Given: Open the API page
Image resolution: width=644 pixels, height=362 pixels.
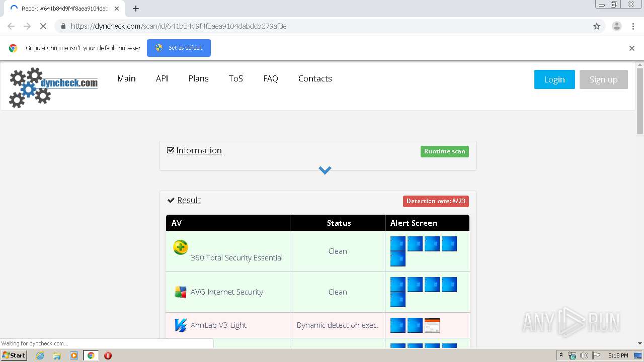Looking at the screenshot, I should (x=162, y=78).
